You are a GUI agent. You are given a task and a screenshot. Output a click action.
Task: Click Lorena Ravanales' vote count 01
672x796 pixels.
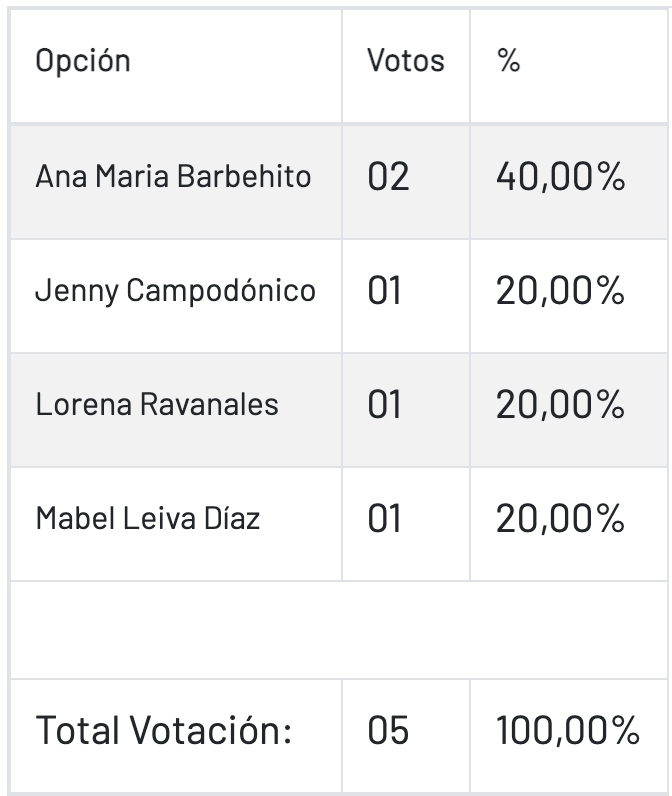click(406, 410)
